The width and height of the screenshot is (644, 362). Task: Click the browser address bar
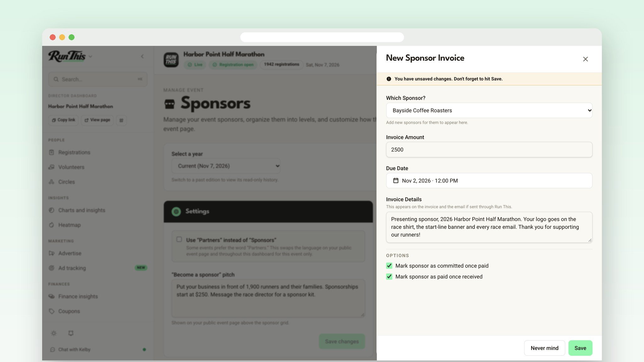(x=322, y=37)
